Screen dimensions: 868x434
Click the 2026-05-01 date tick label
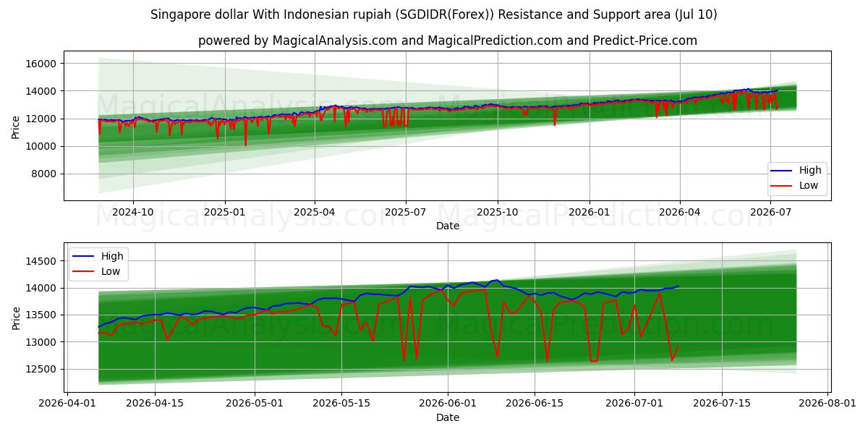(254, 404)
